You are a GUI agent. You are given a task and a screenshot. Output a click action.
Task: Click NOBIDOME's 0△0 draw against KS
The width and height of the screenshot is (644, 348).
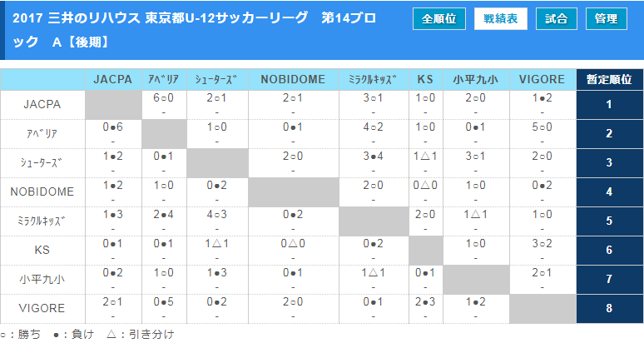[x=425, y=186]
